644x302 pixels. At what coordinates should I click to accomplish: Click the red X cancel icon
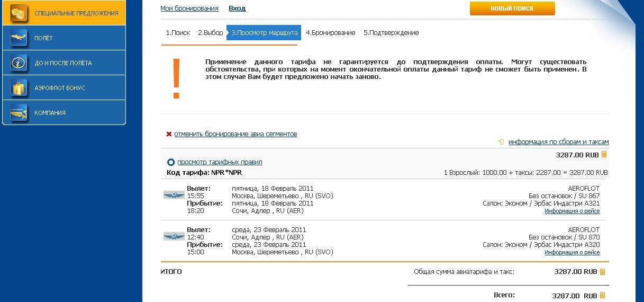169,134
